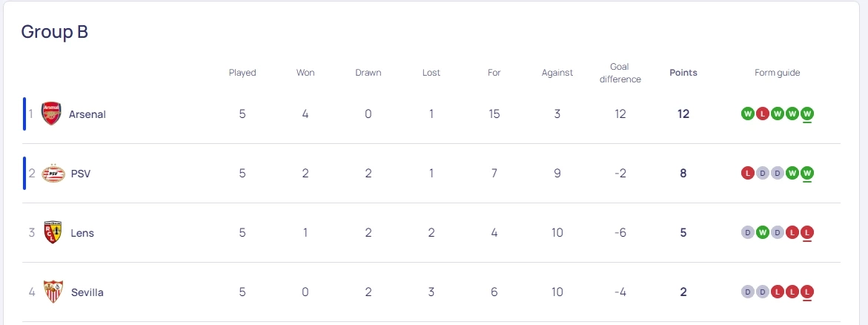Screen dimensions: 868x325
Task: Click the Arsenal club crest
Action: coord(51,114)
